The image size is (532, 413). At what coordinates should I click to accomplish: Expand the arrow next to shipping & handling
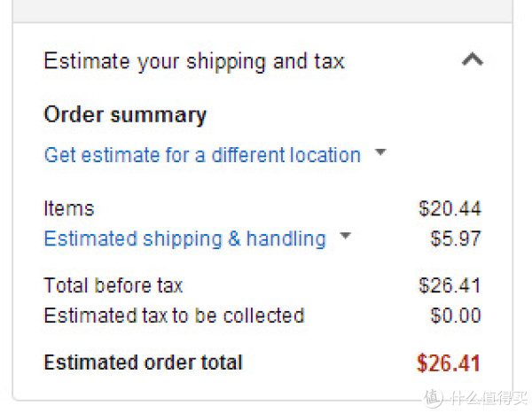click(x=345, y=235)
